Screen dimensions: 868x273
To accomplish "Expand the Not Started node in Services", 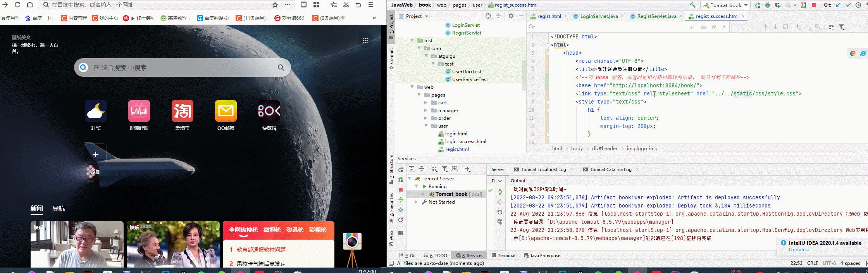I will click(x=416, y=202).
